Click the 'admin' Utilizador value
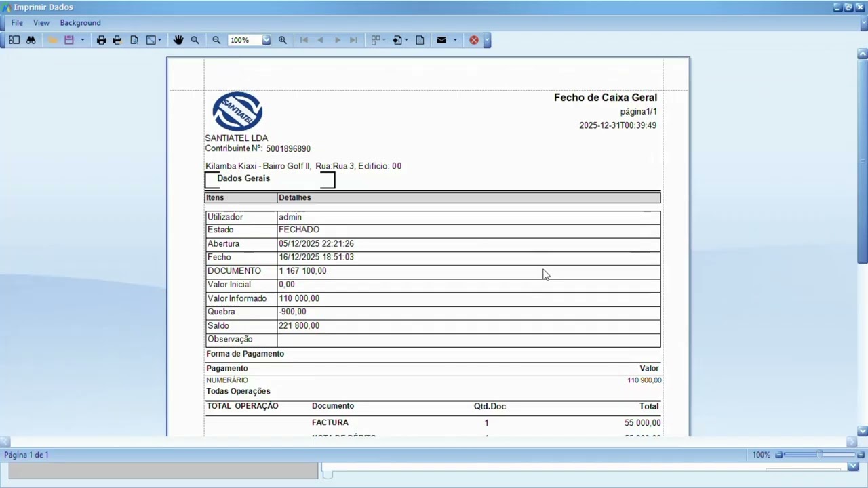 pos(290,217)
